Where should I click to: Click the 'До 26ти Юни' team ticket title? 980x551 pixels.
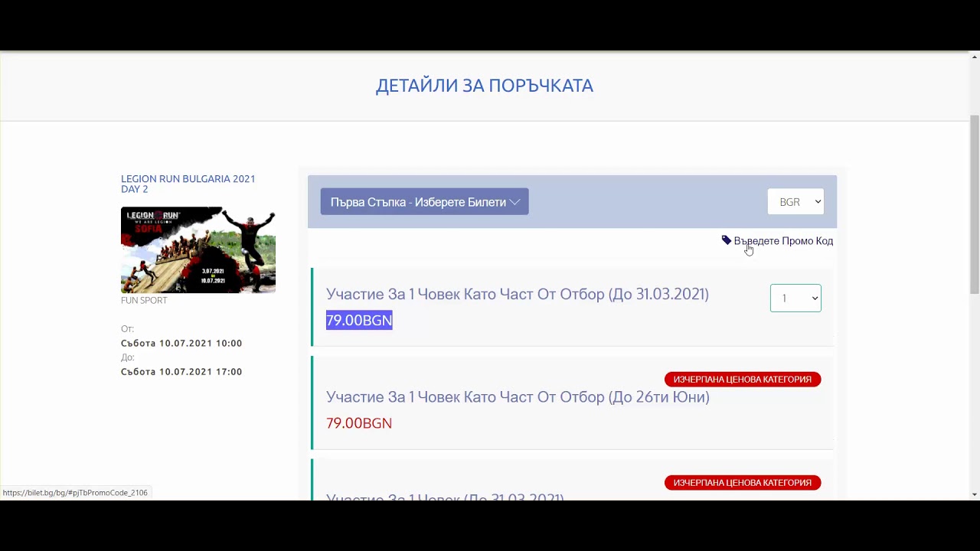click(518, 396)
